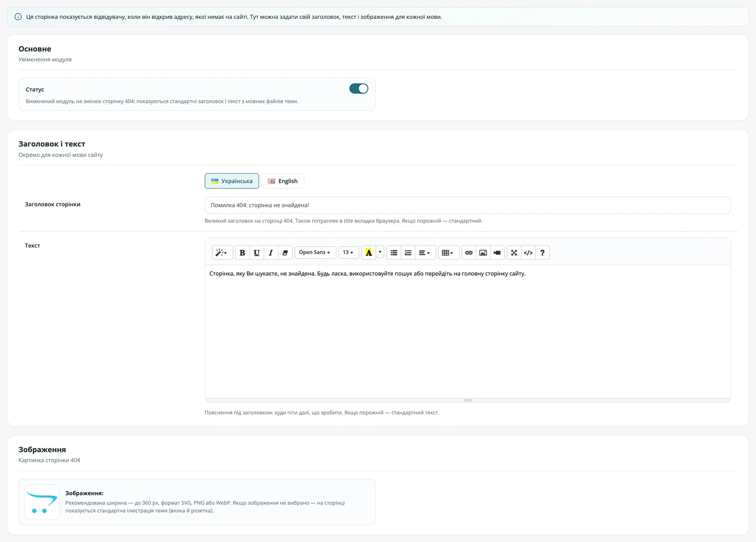Toggle fullscreen editor mode

pyautogui.click(x=514, y=253)
